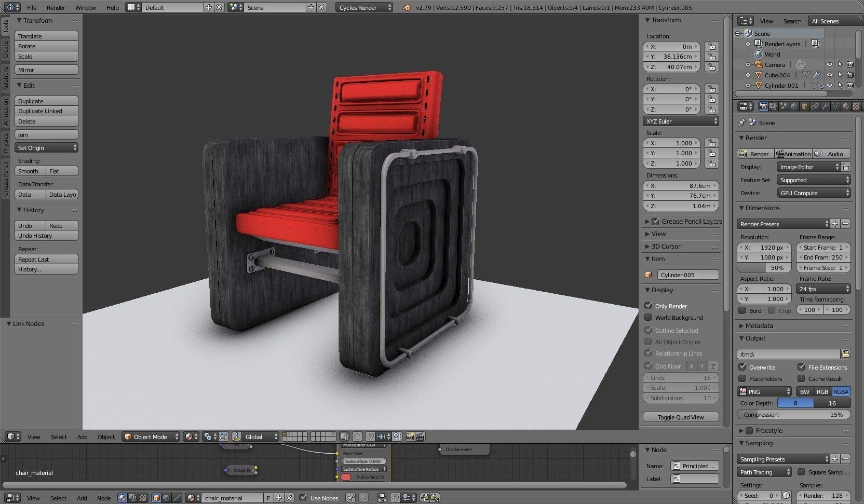Open the Material properties tab (sphere icon)
Viewport: 864px width, 504px height.
pos(846,106)
